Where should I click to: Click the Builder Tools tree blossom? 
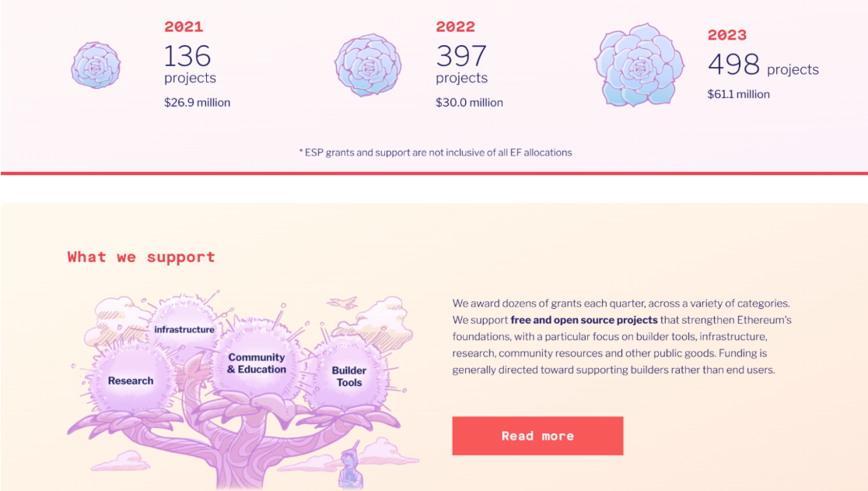(x=348, y=376)
